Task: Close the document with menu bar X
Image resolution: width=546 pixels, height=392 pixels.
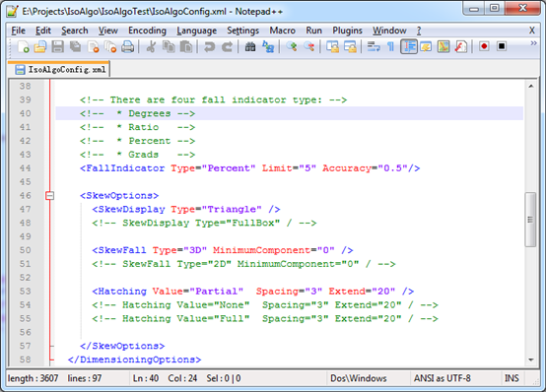Action: point(532,31)
